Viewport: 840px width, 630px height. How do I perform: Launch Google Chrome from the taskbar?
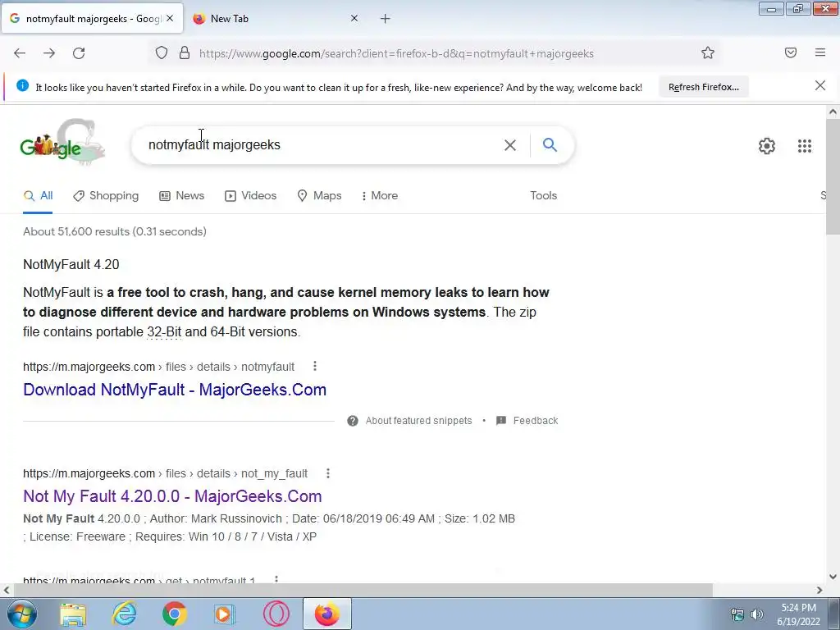(x=175, y=614)
